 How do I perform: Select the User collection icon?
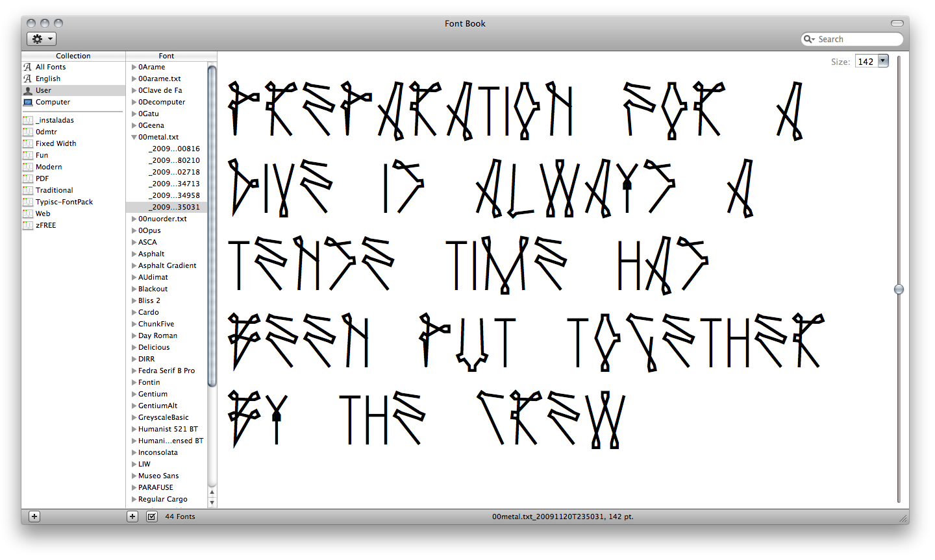(x=27, y=90)
